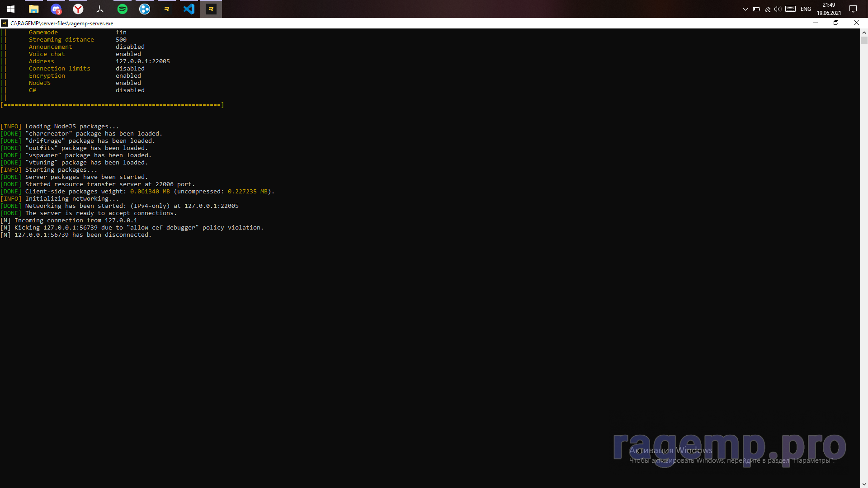Screen dimensions: 868x488
Task: Click the 'Encryption' setting label
Action: point(47,76)
